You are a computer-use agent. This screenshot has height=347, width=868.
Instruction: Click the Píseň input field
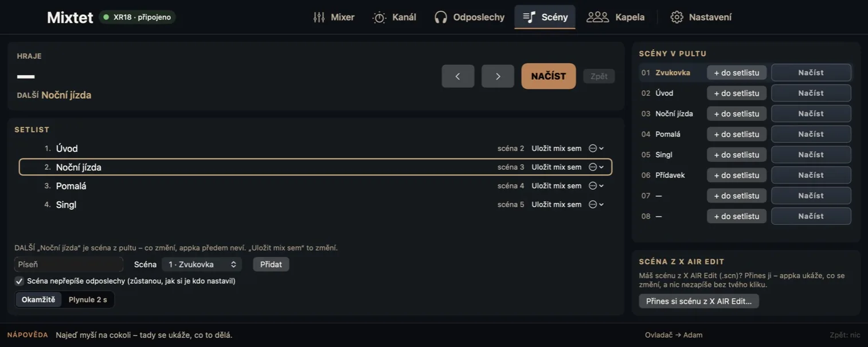69,264
